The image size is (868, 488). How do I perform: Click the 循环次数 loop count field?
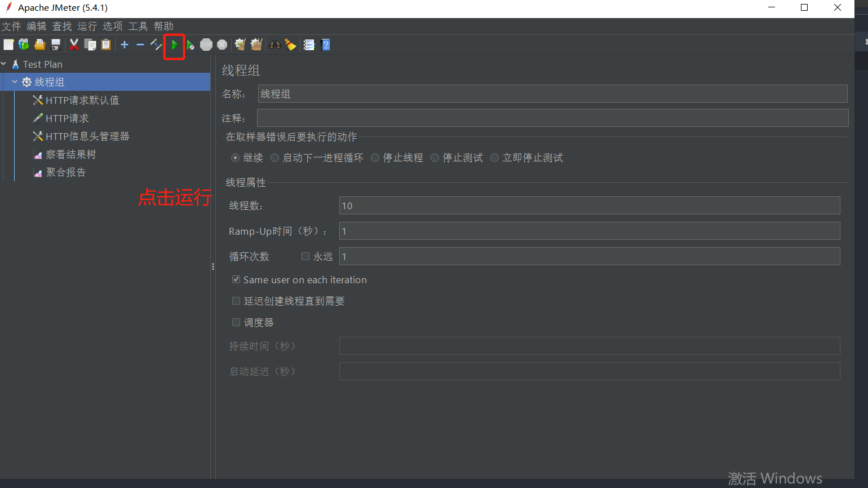(590, 256)
